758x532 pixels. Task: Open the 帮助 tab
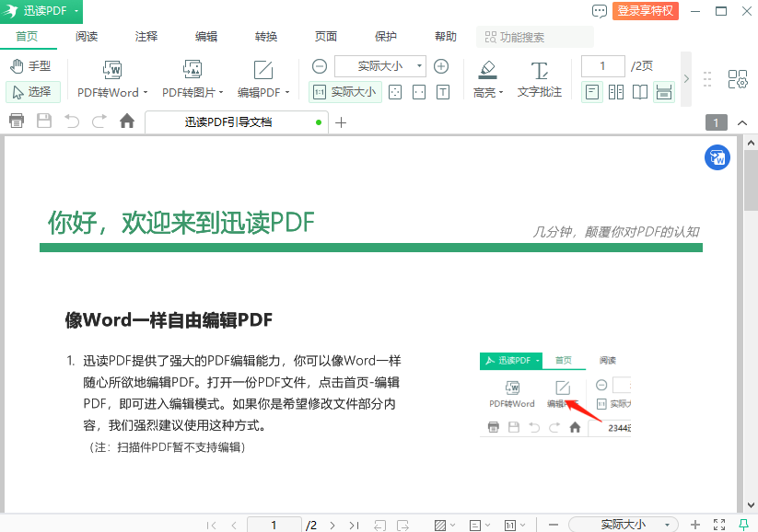pyautogui.click(x=446, y=37)
